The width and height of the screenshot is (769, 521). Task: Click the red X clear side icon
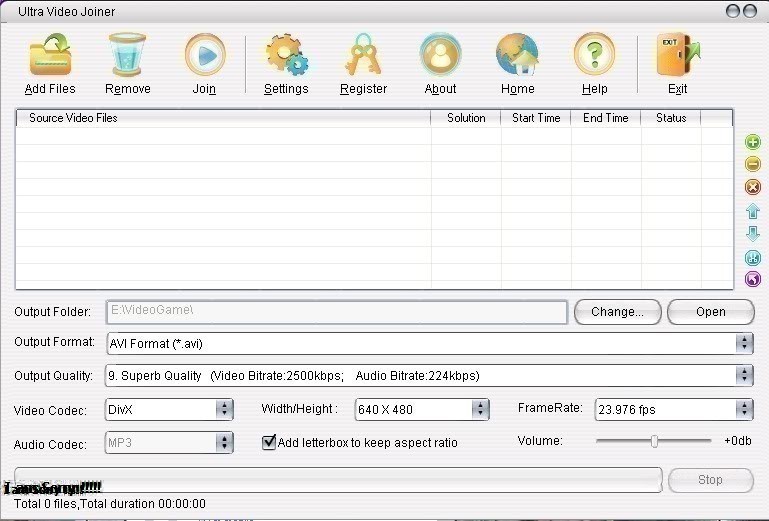coord(753,187)
